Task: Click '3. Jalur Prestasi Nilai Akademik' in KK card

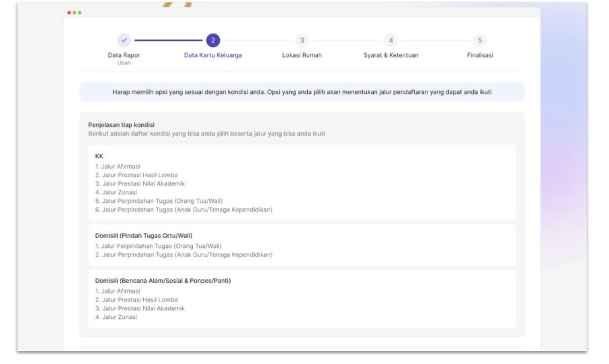Action: (140, 183)
